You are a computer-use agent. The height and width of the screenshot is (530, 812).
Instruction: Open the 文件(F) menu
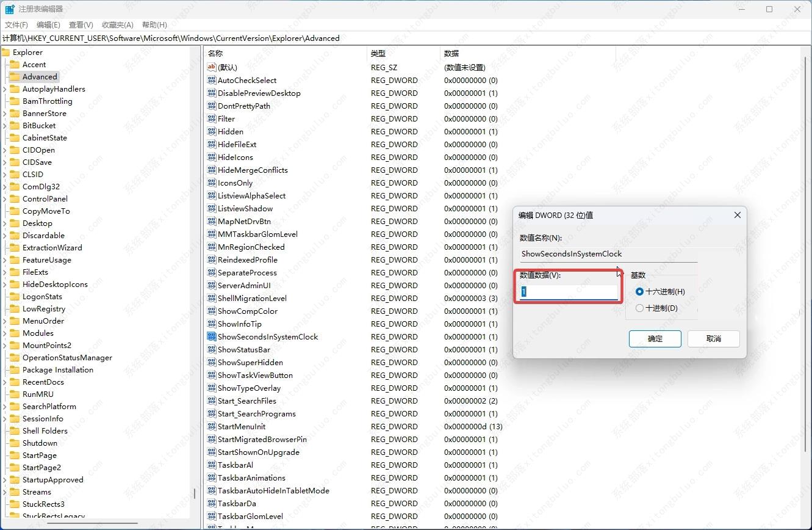click(16, 25)
